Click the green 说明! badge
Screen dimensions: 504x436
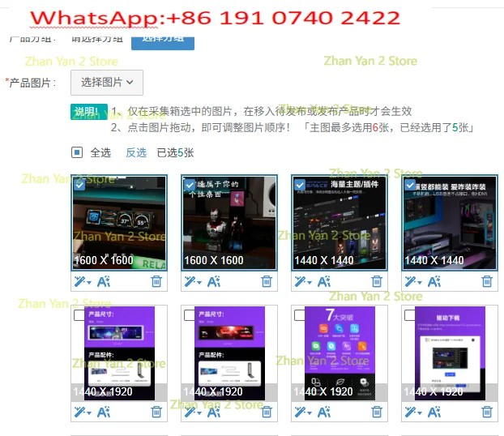tap(89, 112)
